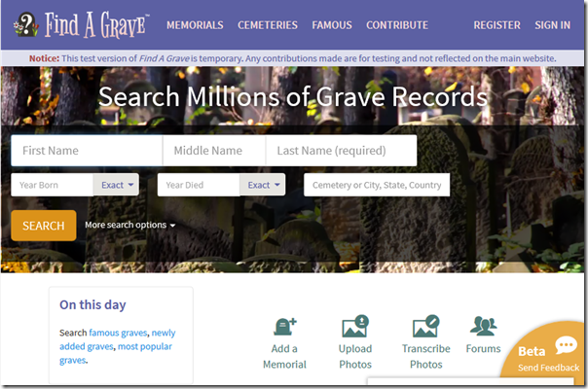Click Sign In in the header
The width and height of the screenshot is (588, 389).
pos(552,25)
